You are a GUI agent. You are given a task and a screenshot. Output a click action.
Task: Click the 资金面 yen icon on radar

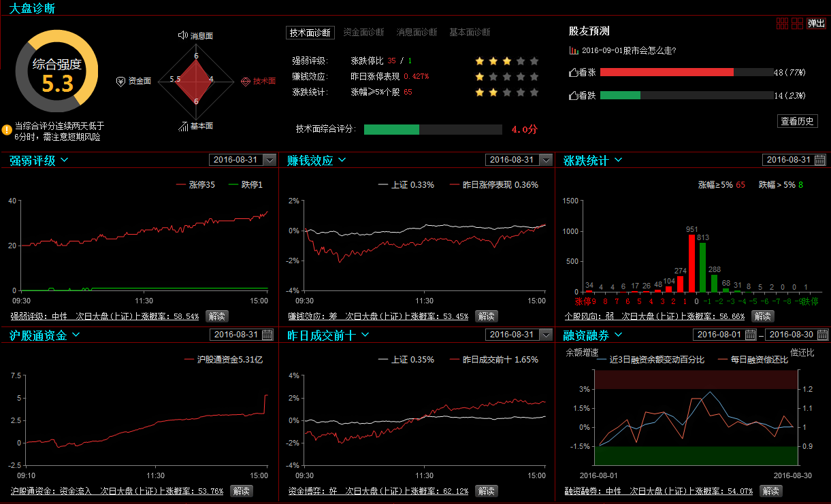(x=120, y=80)
